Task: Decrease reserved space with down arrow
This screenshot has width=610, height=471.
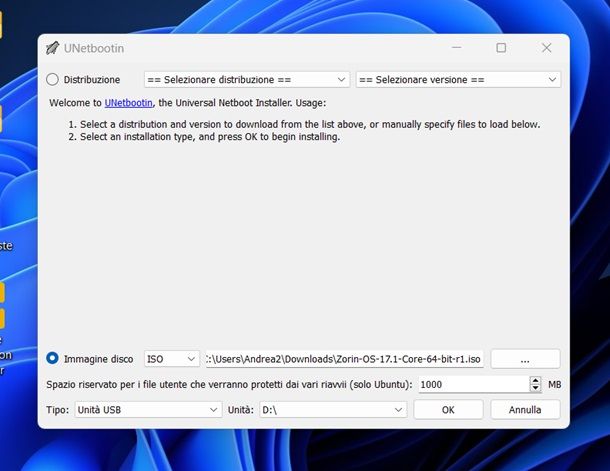Action: coord(535,388)
